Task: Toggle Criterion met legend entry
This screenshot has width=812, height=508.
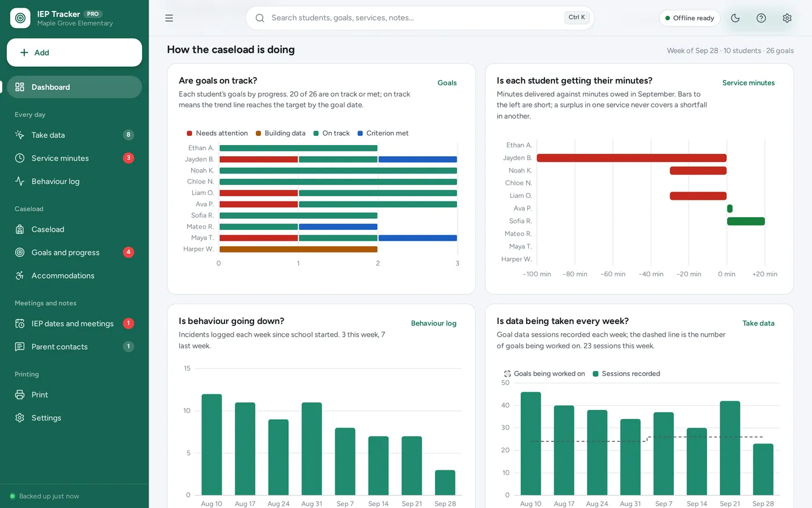Action: [x=383, y=133]
